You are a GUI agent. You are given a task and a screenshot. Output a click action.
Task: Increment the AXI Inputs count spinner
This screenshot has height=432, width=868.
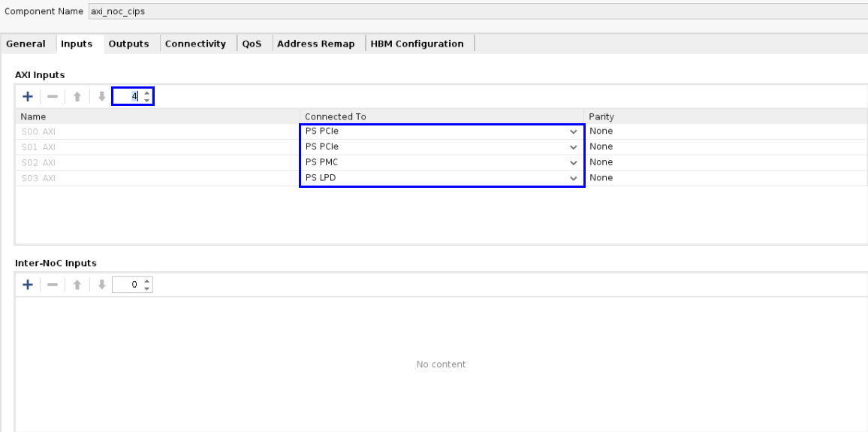147,93
